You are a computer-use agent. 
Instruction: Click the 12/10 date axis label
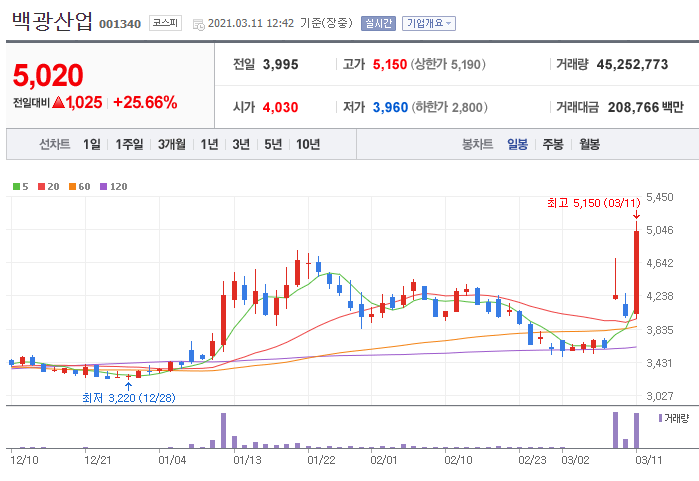[24, 460]
